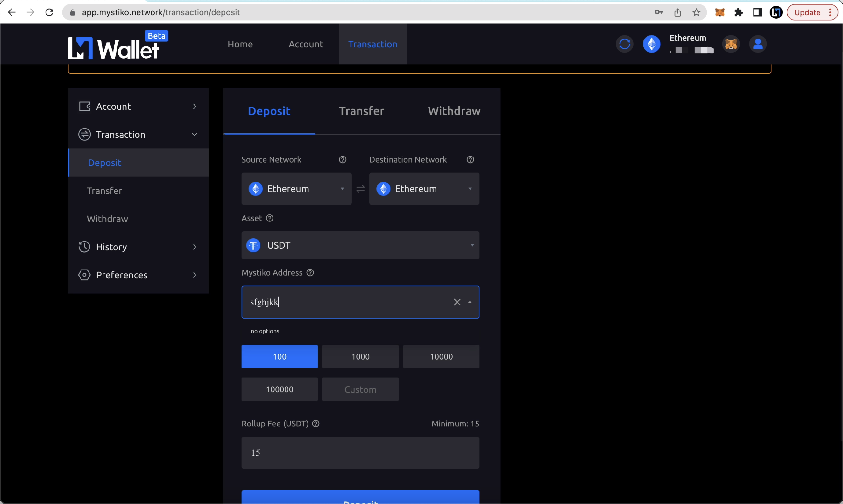Select Transfer in the sidebar
This screenshot has width=843, height=504.
coord(138,191)
